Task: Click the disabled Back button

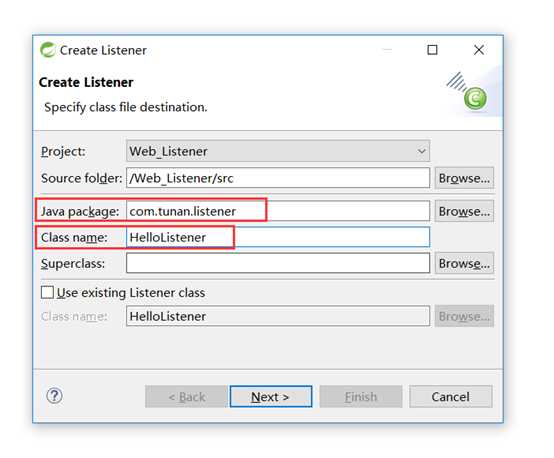Action: pyautogui.click(x=187, y=397)
